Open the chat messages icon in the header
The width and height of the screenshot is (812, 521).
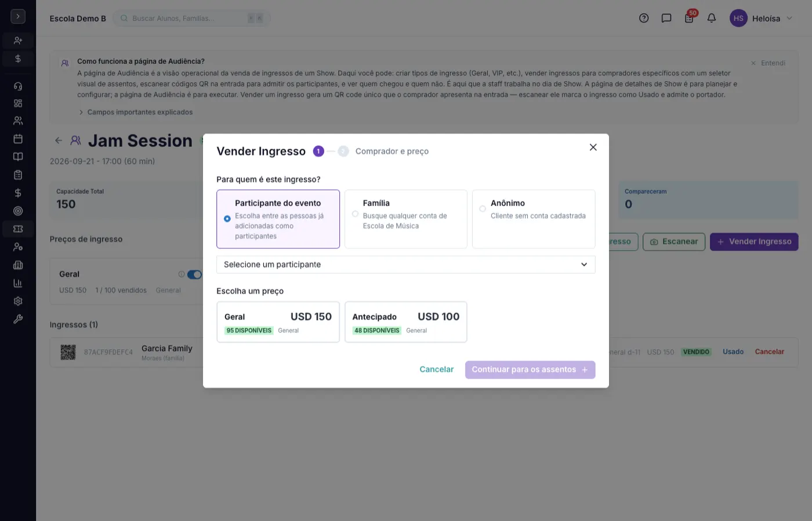(666, 18)
